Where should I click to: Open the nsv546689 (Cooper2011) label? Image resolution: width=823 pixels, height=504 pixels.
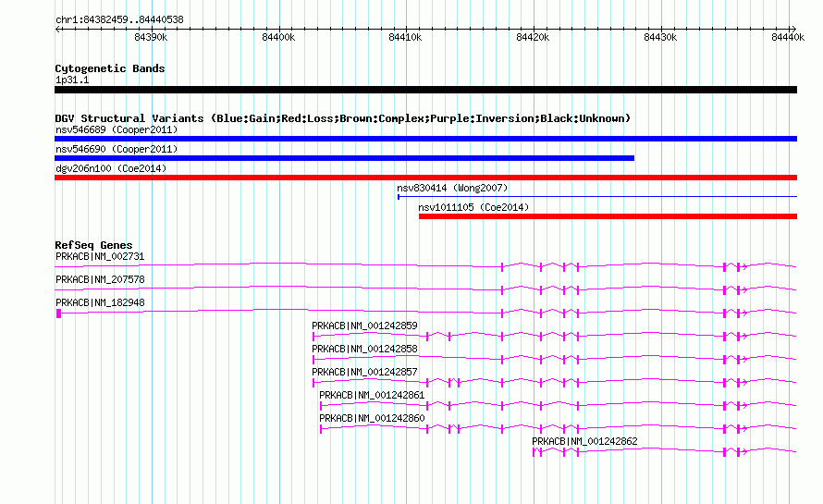[117, 129]
